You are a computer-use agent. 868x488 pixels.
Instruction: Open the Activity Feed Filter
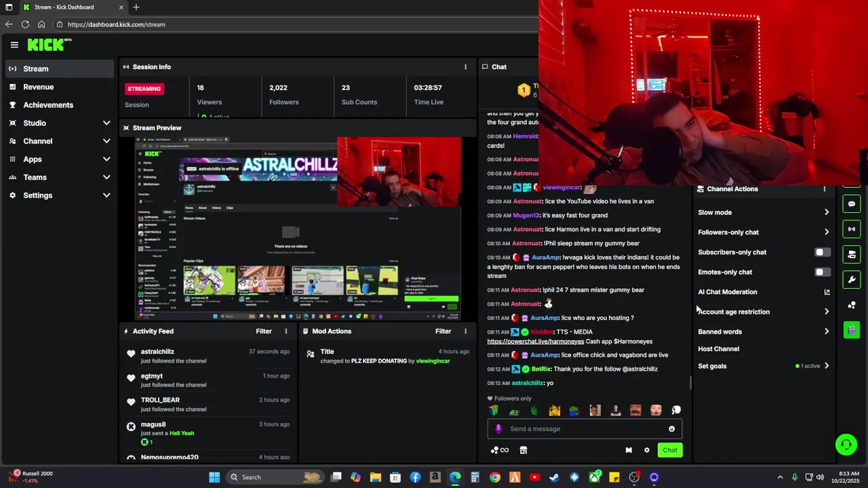pyautogui.click(x=264, y=331)
